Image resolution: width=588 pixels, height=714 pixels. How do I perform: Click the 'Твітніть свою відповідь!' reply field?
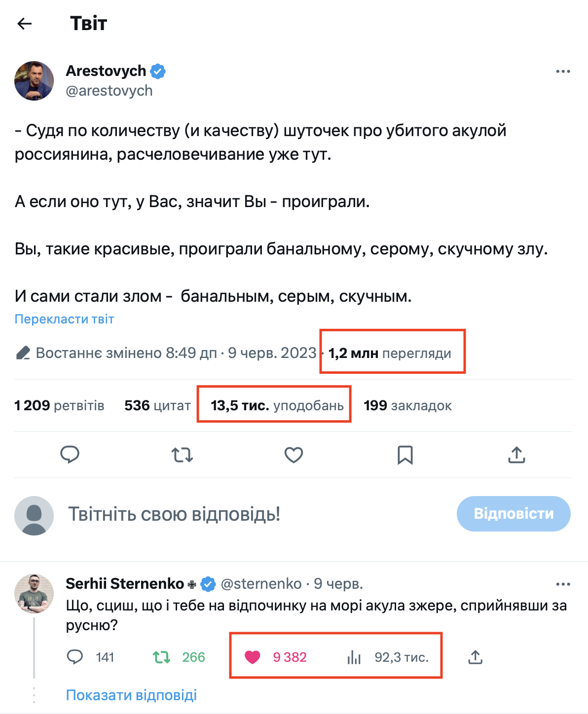174,514
